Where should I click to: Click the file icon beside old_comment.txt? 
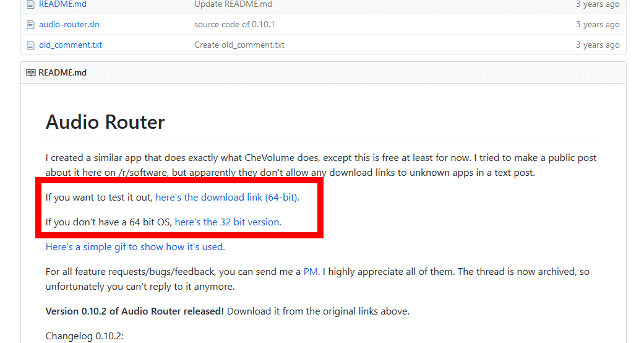point(30,45)
